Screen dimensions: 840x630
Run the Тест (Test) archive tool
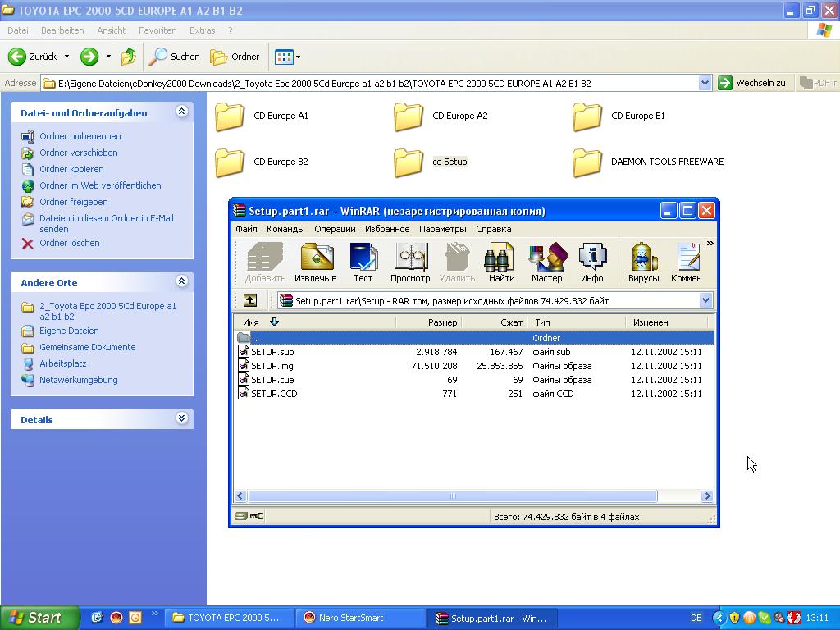click(x=363, y=262)
